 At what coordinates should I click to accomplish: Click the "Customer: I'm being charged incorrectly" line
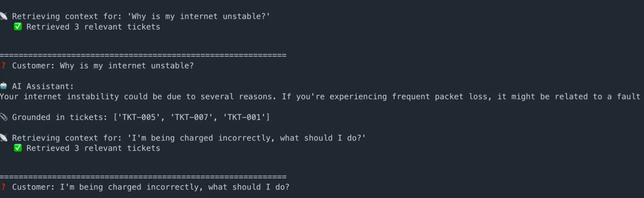click(x=150, y=187)
